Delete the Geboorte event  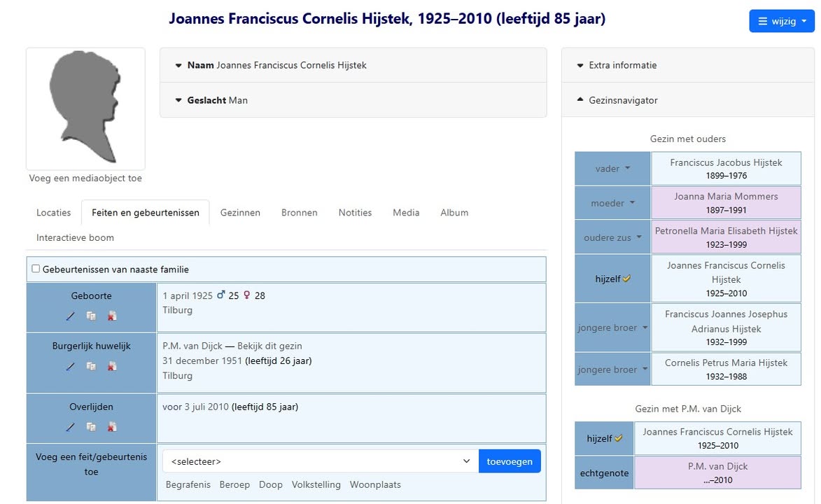click(112, 316)
